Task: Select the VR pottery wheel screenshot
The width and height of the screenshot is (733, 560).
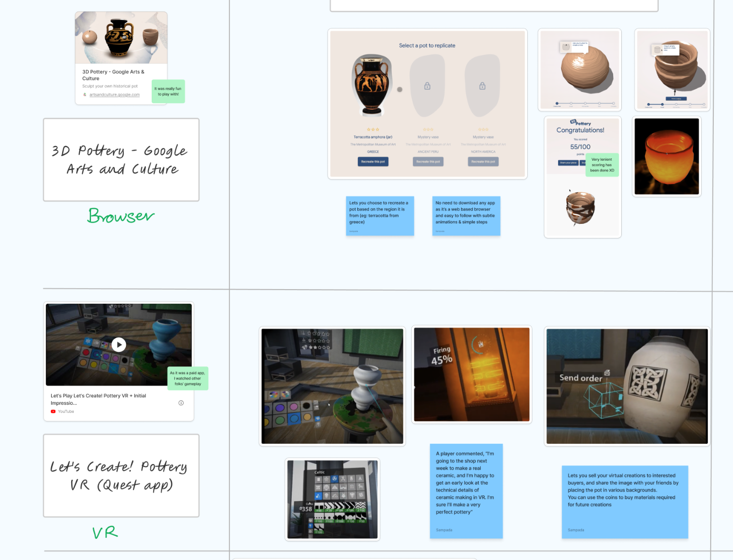Action: [333, 386]
